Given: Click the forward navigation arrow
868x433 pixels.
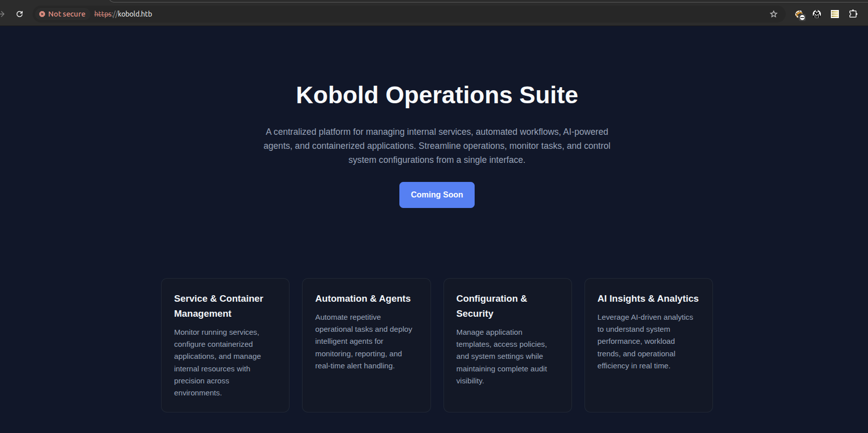Looking at the screenshot, I should point(3,14).
